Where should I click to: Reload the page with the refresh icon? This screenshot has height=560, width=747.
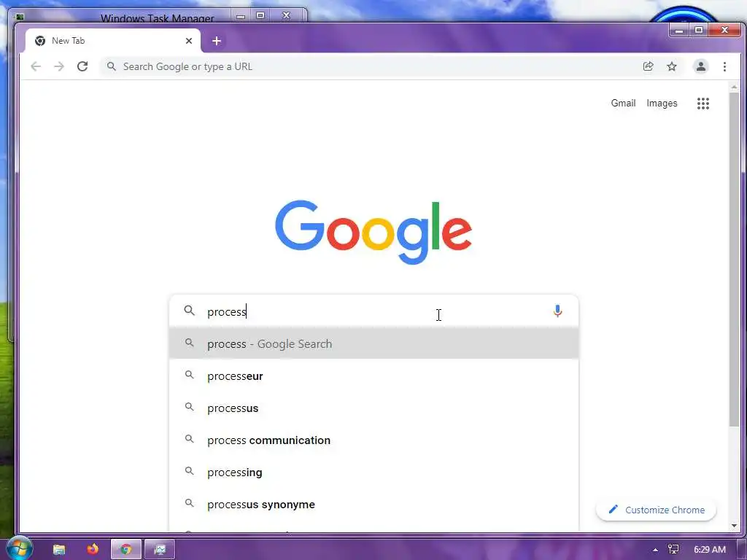point(82,66)
